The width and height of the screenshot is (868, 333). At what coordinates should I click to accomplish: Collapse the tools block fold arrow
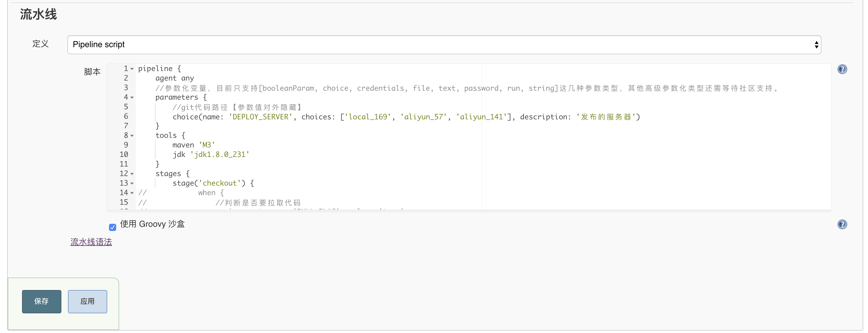[x=132, y=136]
